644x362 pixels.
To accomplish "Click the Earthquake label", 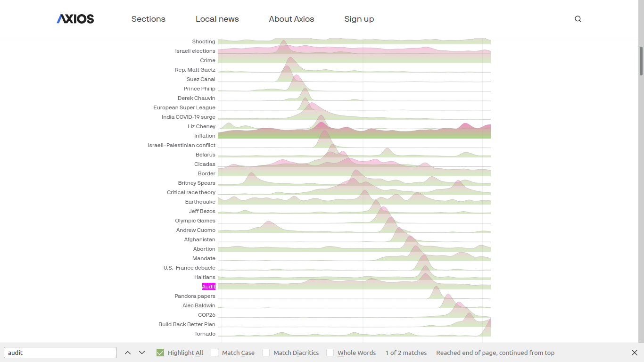I will coord(200,202).
